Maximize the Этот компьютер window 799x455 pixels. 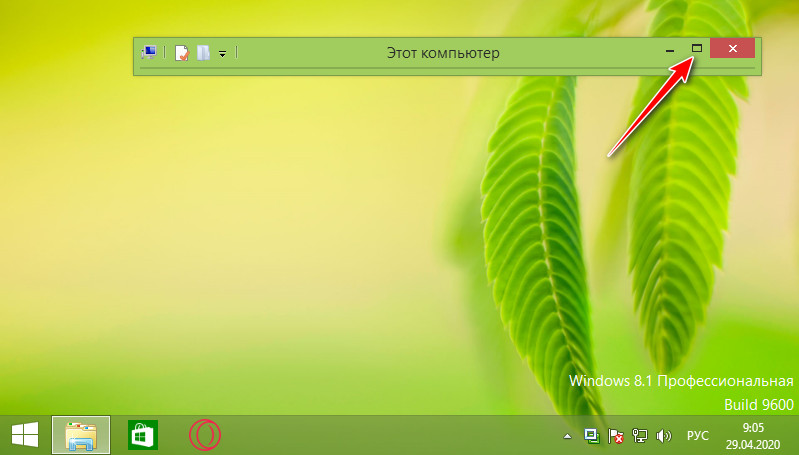tap(697, 48)
